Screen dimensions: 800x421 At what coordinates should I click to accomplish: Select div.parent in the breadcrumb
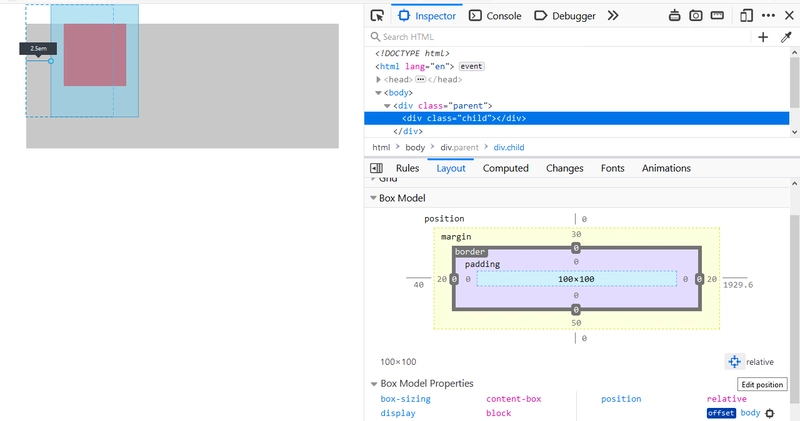click(459, 147)
